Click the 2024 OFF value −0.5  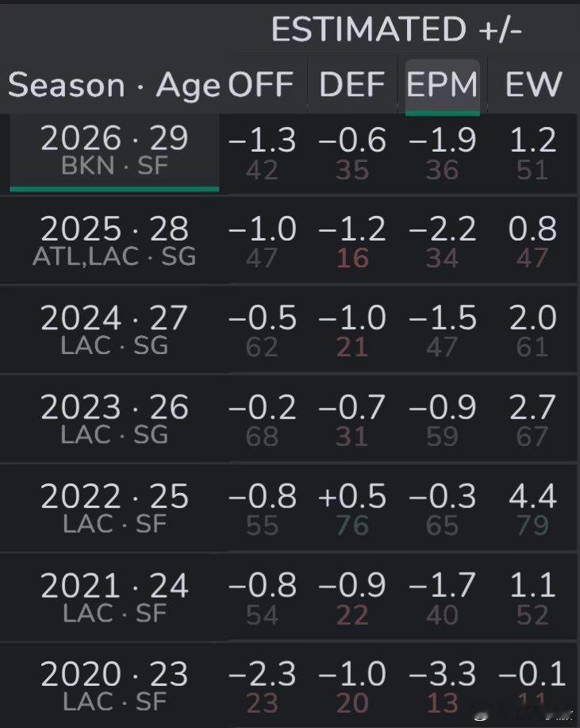click(x=261, y=318)
